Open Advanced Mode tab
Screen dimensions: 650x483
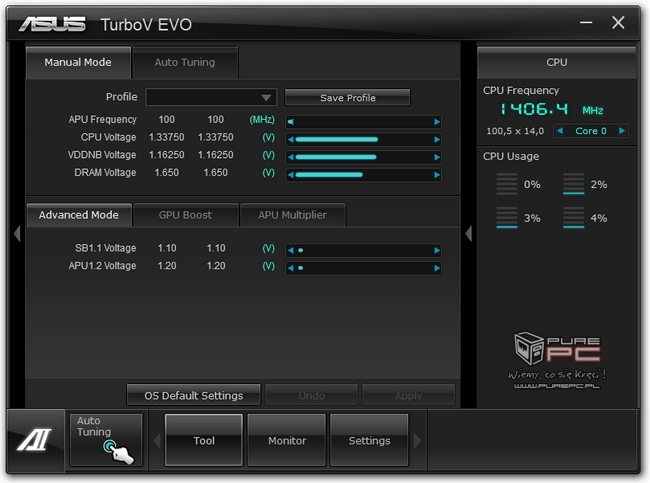[x=79, y=215]
